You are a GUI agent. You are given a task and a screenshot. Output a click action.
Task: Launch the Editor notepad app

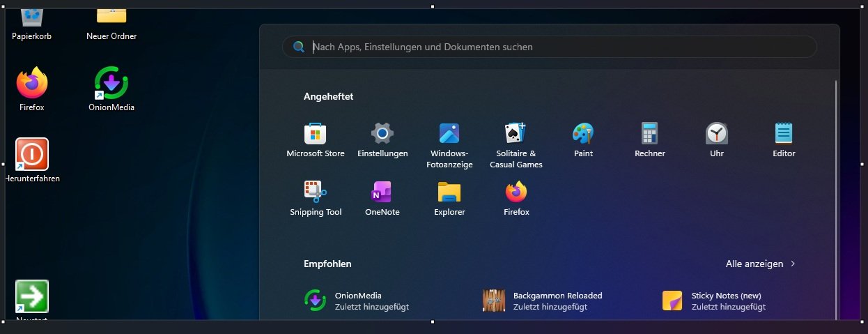click(784, 139)
